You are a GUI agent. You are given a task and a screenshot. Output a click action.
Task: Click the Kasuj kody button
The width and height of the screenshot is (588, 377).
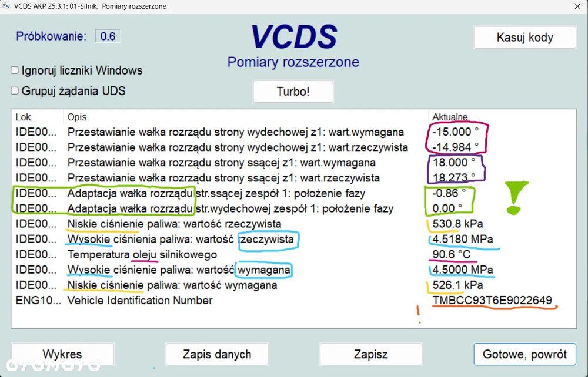524,37
